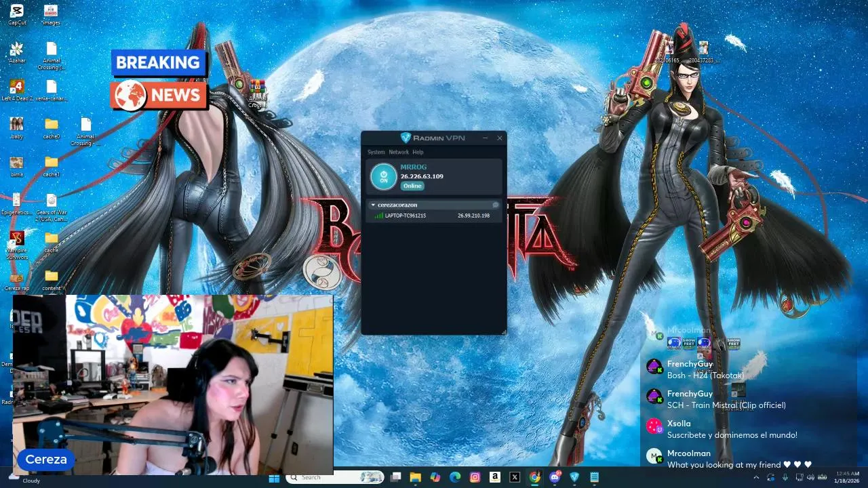Viewport: 868px width, 488px height.
Task: Open the Notepad app on the taskbar
Action: tap(595, 478)
